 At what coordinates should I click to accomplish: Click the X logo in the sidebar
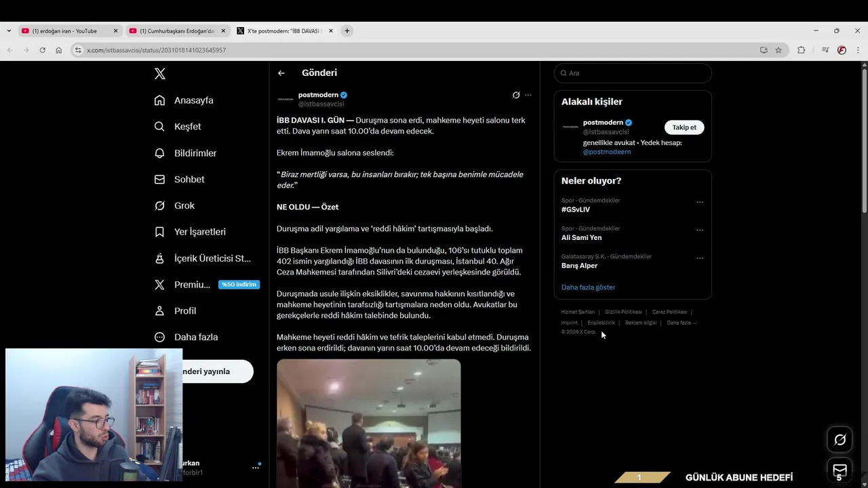(160, 74)
